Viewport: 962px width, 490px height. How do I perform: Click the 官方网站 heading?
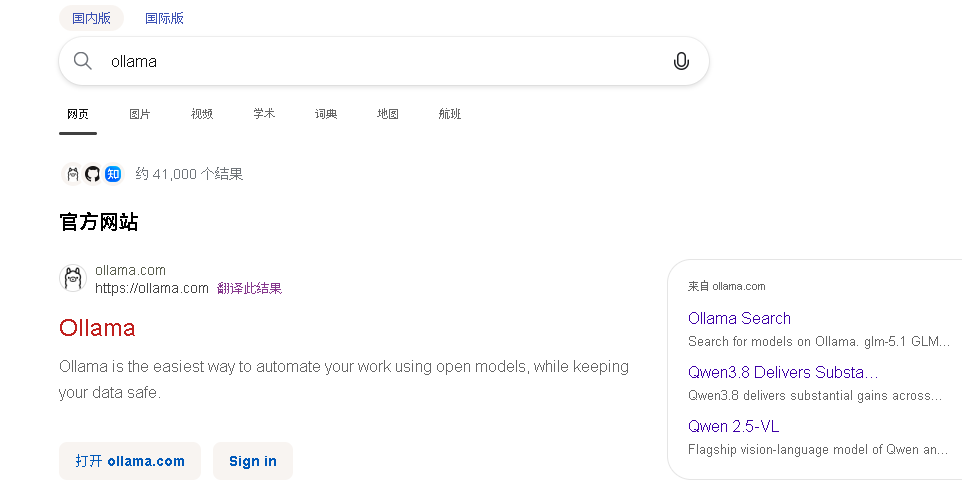(99, 222)
